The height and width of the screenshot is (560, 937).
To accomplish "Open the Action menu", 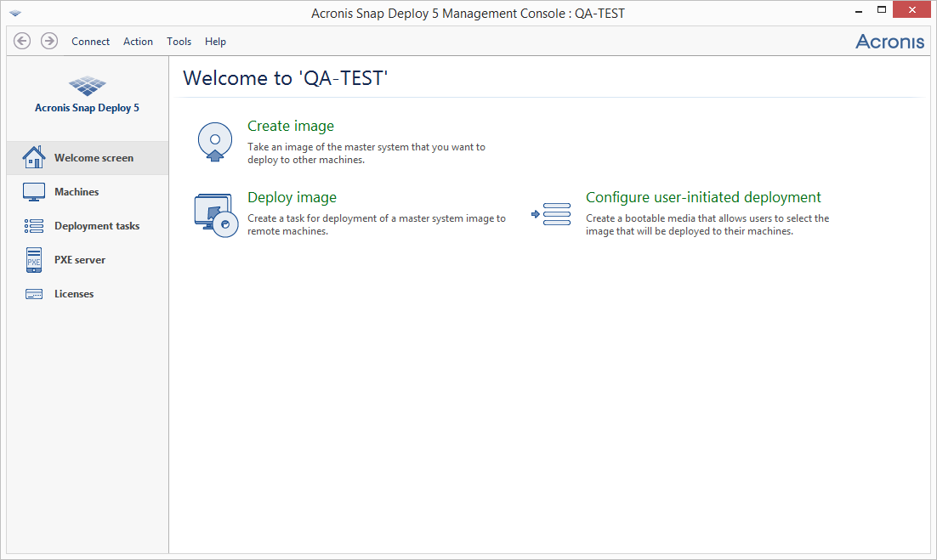I will click(138, 41).
